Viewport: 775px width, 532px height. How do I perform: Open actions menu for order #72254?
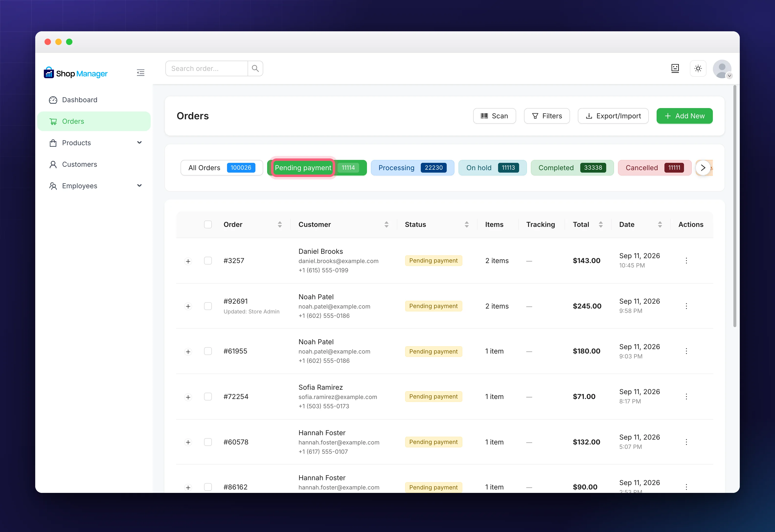tap(686, 396)
